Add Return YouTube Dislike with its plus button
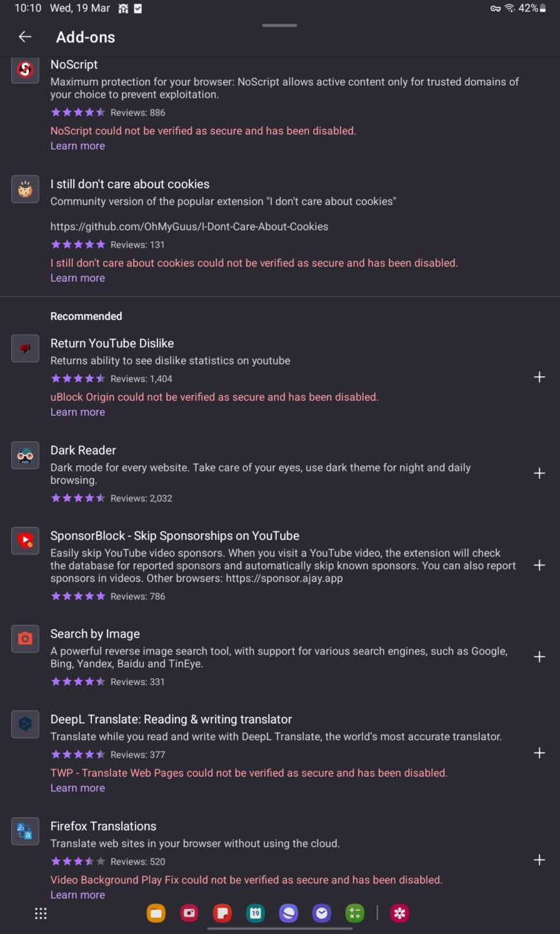Viewport: 560px width, 934px height. point(539,377)
